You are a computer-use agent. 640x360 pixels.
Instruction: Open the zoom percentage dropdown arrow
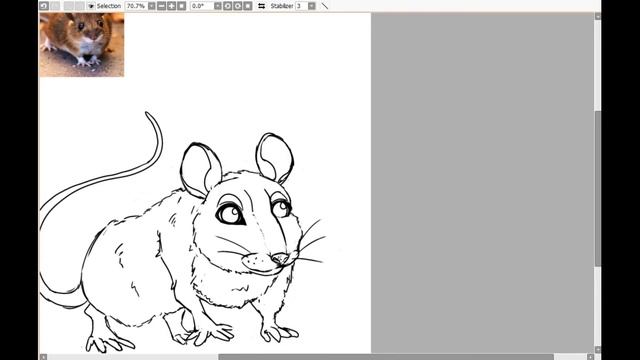click(x=151, y=6)
